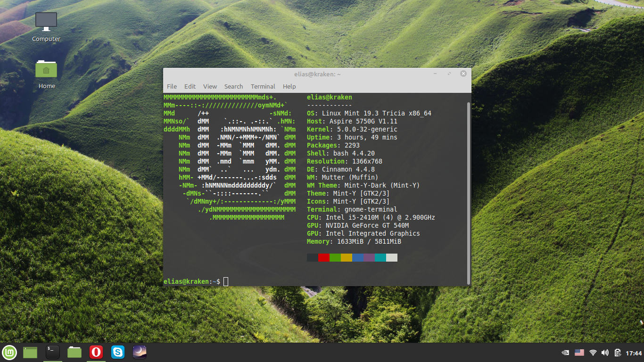Click the teal color block in neofetch output
644x362 pixels.
tap(380, 257)
